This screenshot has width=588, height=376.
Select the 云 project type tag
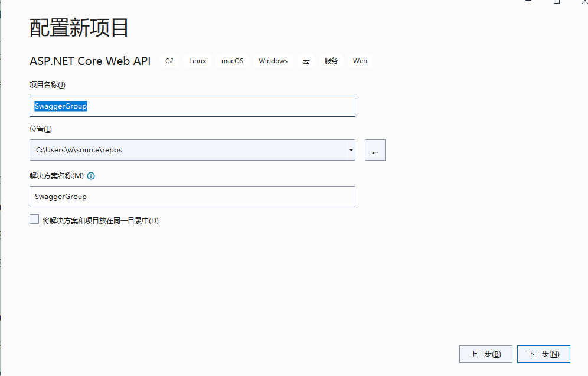[306, 61]
